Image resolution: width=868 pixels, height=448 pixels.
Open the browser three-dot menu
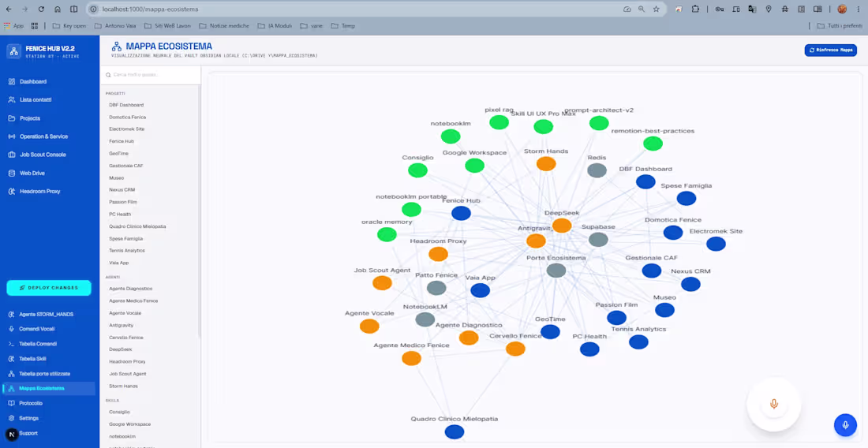(858, 9)
